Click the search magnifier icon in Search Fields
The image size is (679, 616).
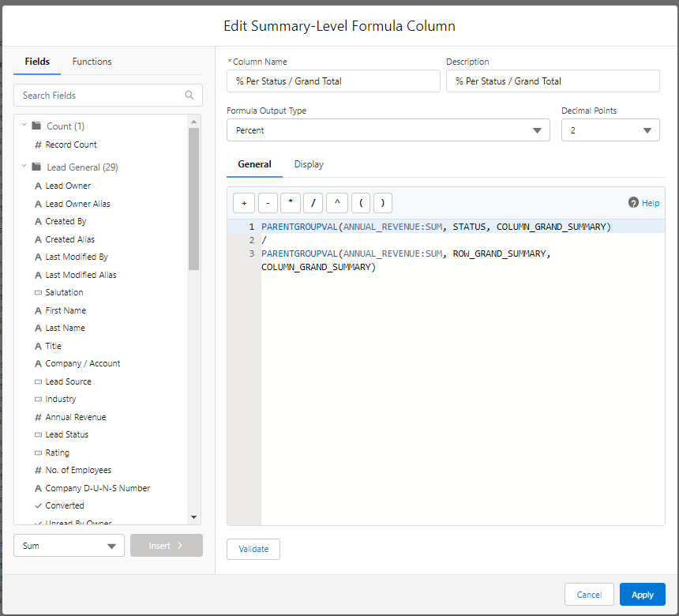[189, 95]
